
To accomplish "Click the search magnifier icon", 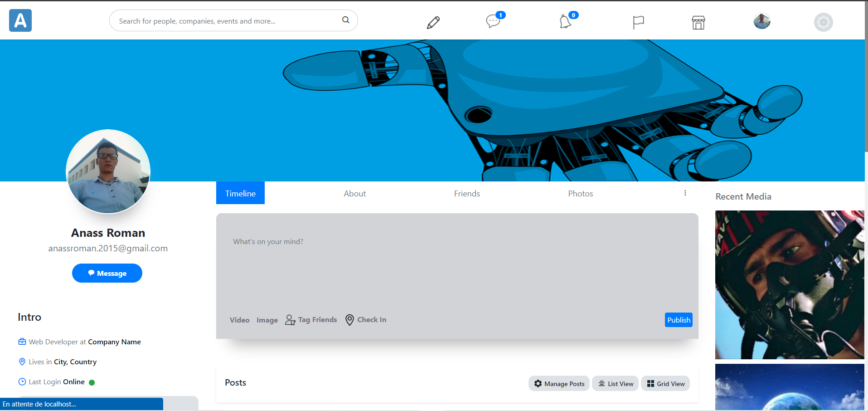I will [345, 20].
